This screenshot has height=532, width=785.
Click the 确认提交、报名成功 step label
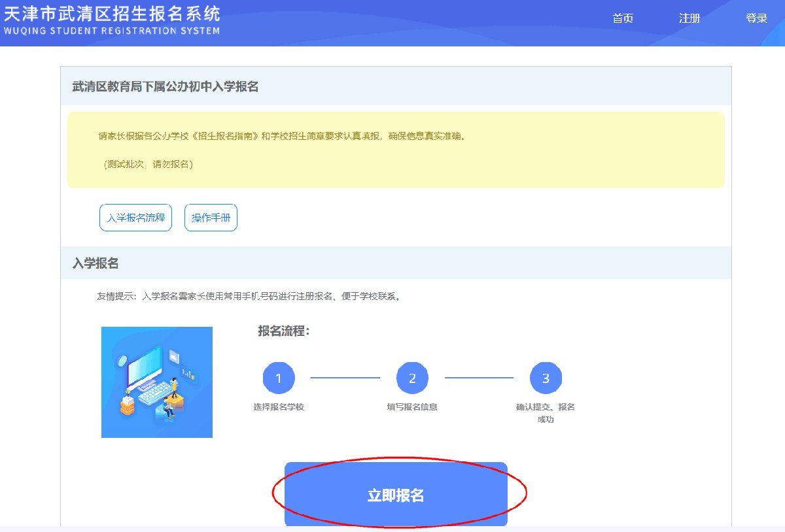tap(546, 412)
